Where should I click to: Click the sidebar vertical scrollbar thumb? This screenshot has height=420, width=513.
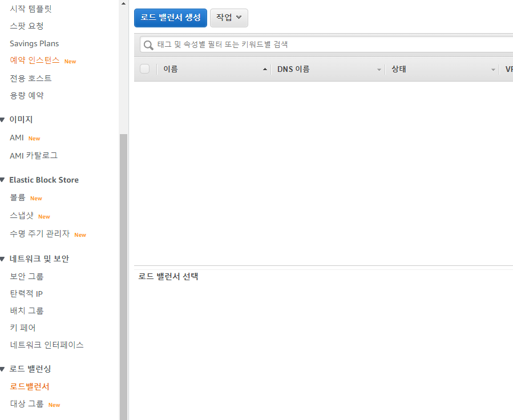tap(123, 277)
